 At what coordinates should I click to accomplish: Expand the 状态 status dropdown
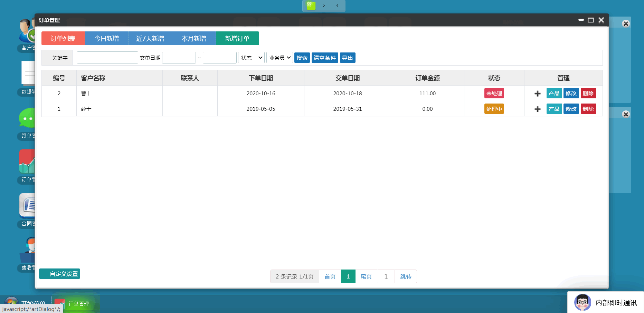coord(251,58)
